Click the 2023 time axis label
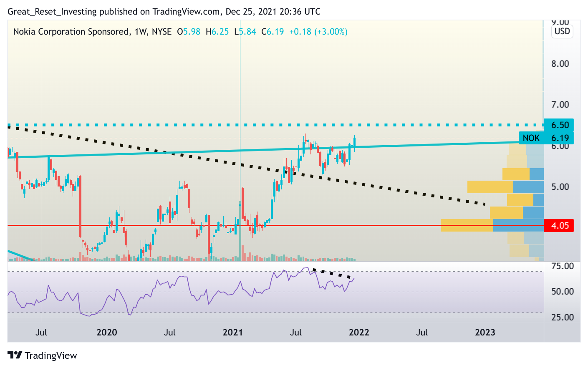The image size is (588, 368). pos(485,333)
